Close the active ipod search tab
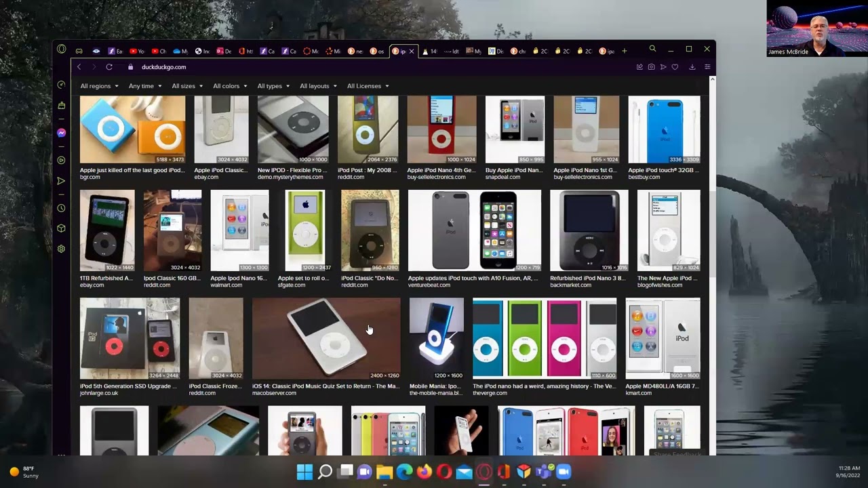This screenshot has height=488, width=868. pos(411,51)
